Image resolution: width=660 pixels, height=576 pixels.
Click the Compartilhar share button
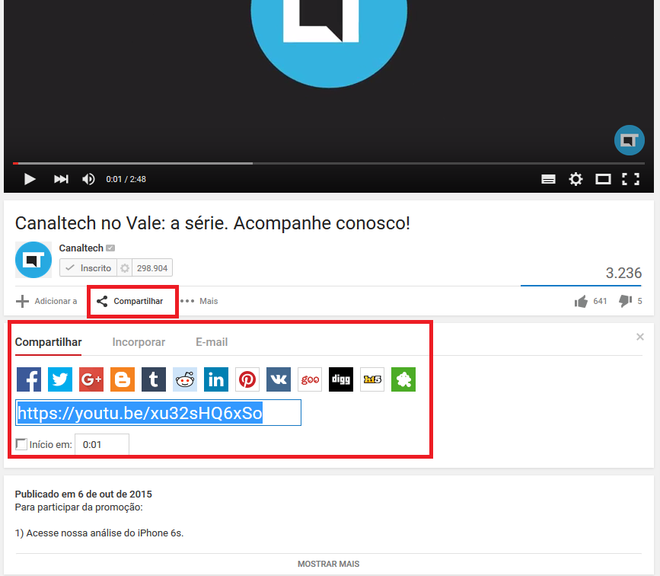coord(130,301)
